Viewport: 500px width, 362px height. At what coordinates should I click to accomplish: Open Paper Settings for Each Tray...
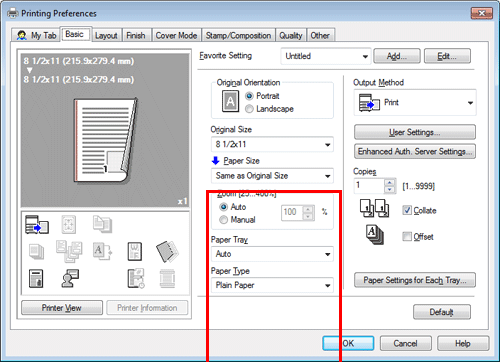pyautogui.click(x=415, y=280)
